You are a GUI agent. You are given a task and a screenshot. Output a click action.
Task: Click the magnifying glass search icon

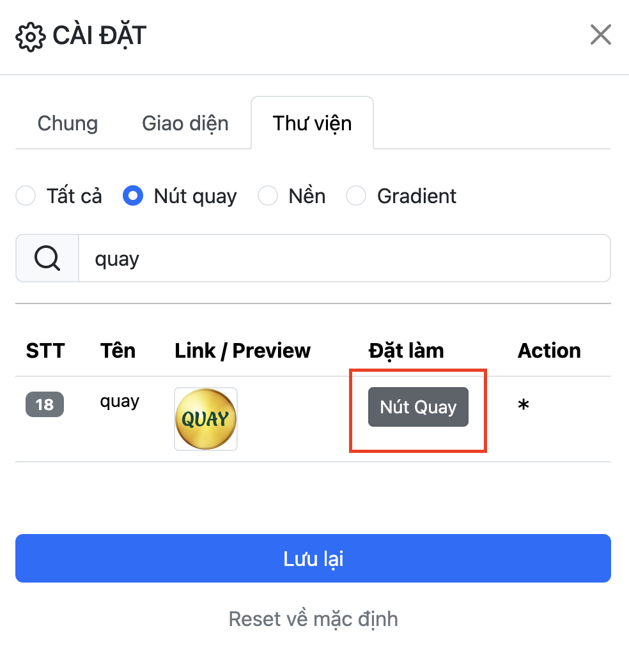[45, 258]
